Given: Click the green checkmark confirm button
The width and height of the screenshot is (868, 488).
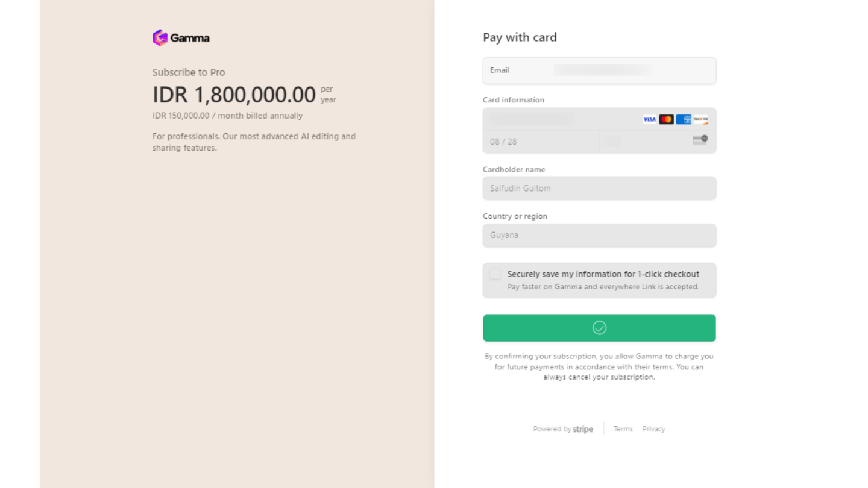Looking at the screenshot, I should [x=599, y=328].
